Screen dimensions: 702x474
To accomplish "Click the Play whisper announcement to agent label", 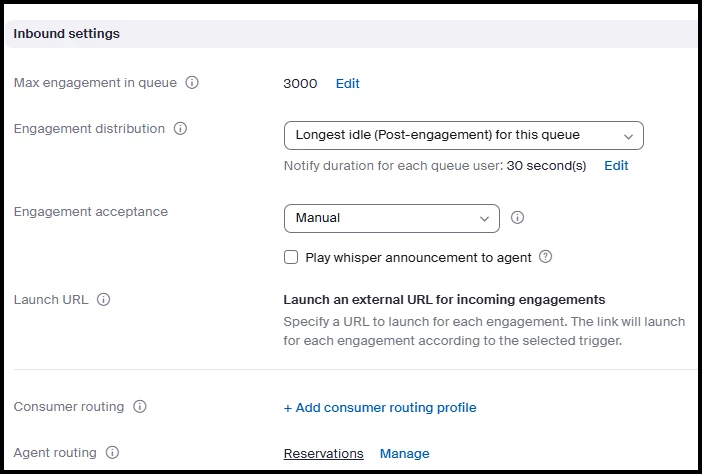I will point(418,258).
